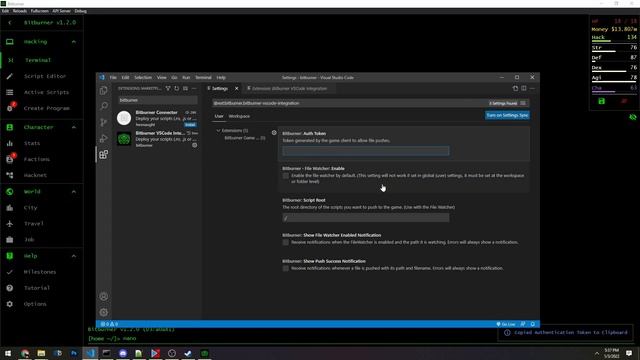Open the Source Control view in VS Code
The height and width of the screenshot is (360, 640).
104,122
